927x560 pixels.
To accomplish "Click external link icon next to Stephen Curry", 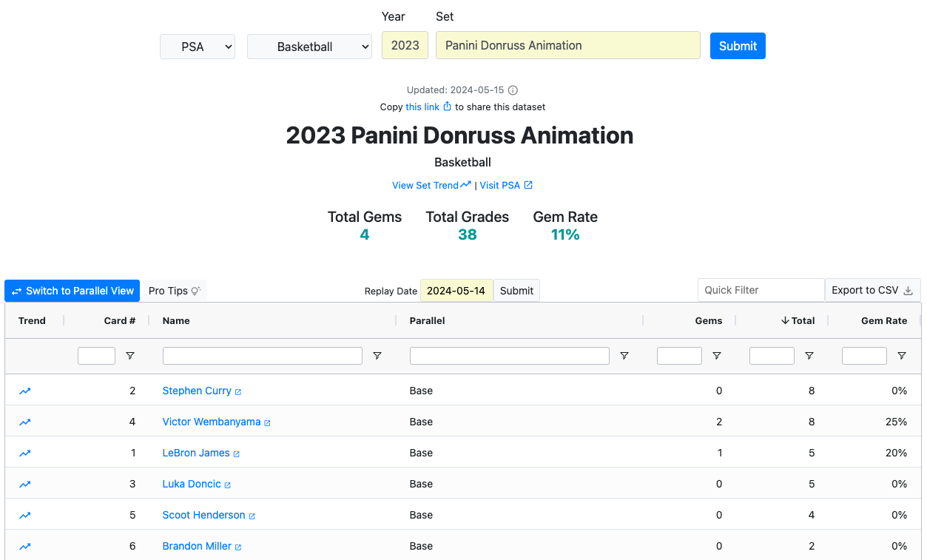I will click(x=238, y=391).
